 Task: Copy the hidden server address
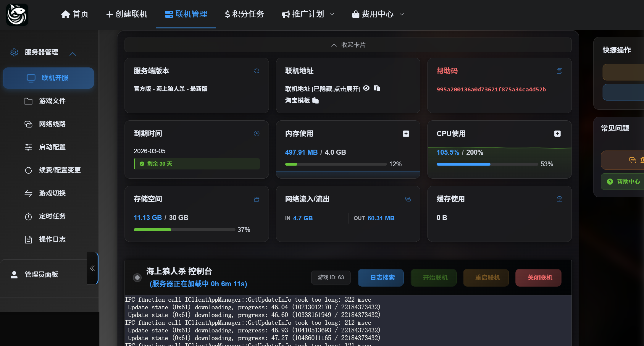tap(377, 88)
